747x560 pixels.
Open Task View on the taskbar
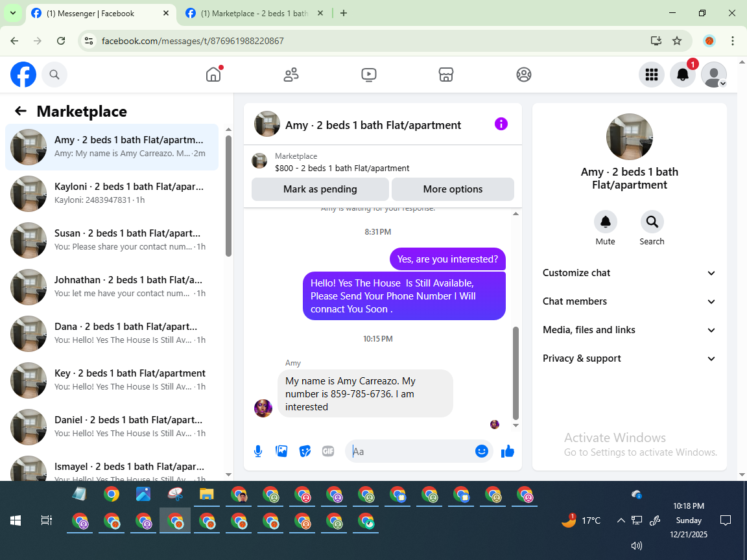[46, 520]
